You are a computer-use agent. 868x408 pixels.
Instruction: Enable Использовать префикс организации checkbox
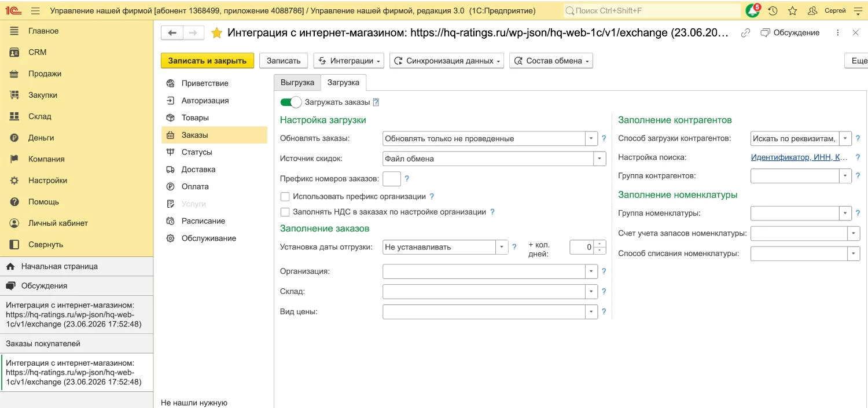pos(285,197)
